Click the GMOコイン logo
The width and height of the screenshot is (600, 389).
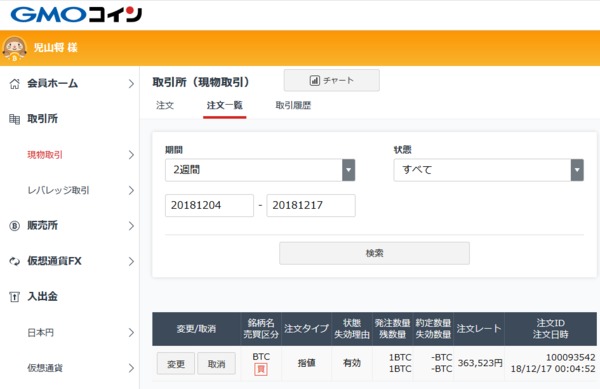[76, 15]
